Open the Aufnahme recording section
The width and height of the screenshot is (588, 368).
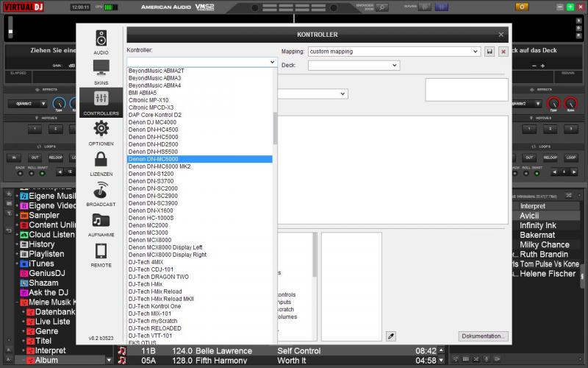click(101, 224)
